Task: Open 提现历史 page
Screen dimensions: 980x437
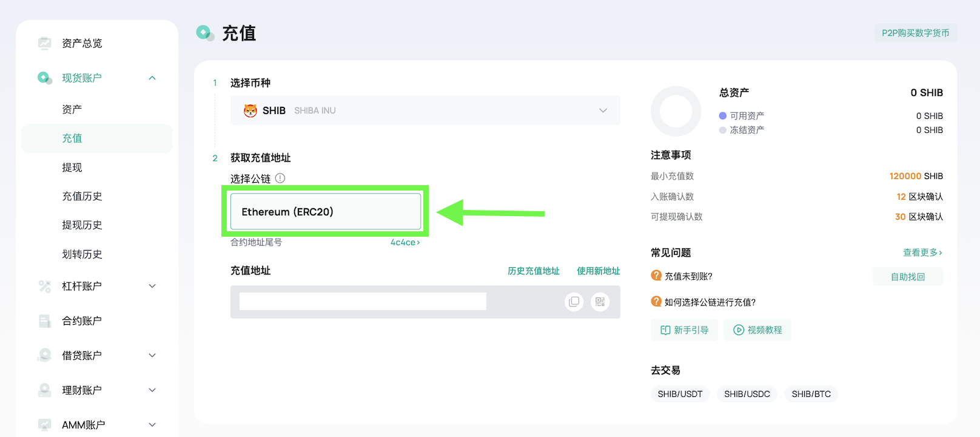Action: pyautogui.click(x=82, y=225)
